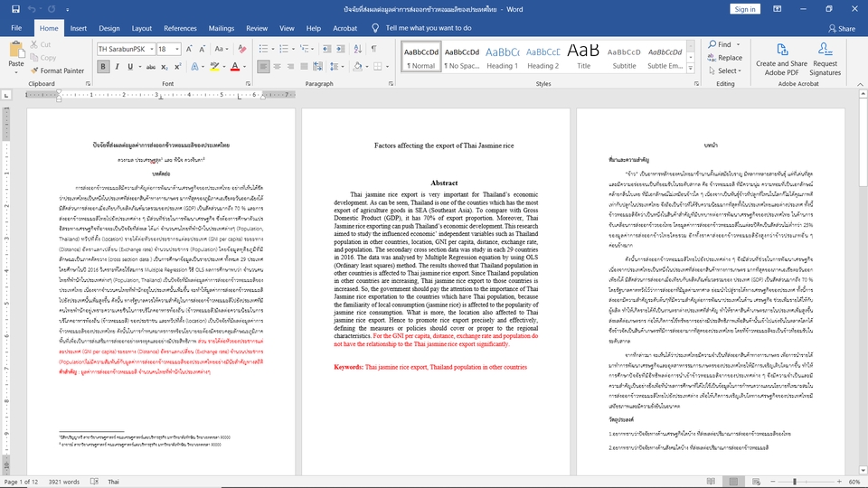Switch to the Insert tab
The height and width of the screenshot is (488, 868).
pyautogui.click(x=78, y=28)
